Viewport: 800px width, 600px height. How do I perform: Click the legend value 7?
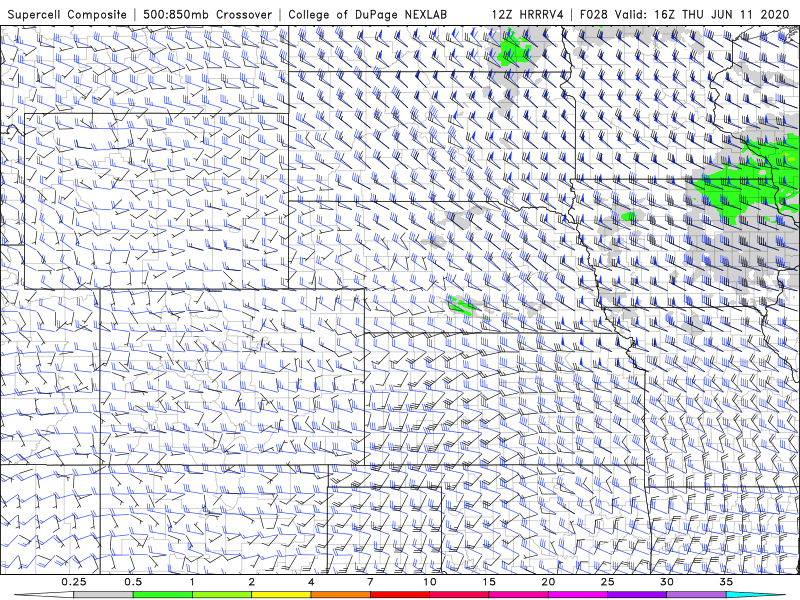pos(370,582)
